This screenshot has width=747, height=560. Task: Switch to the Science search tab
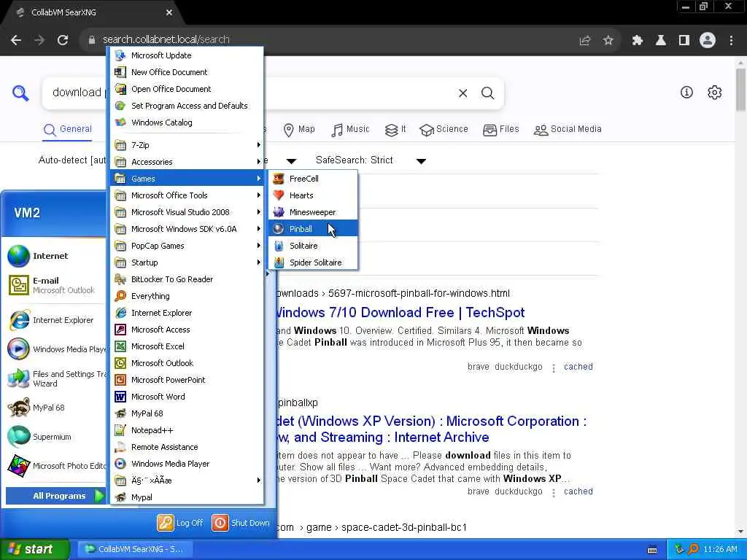click(x=444, y=130)
